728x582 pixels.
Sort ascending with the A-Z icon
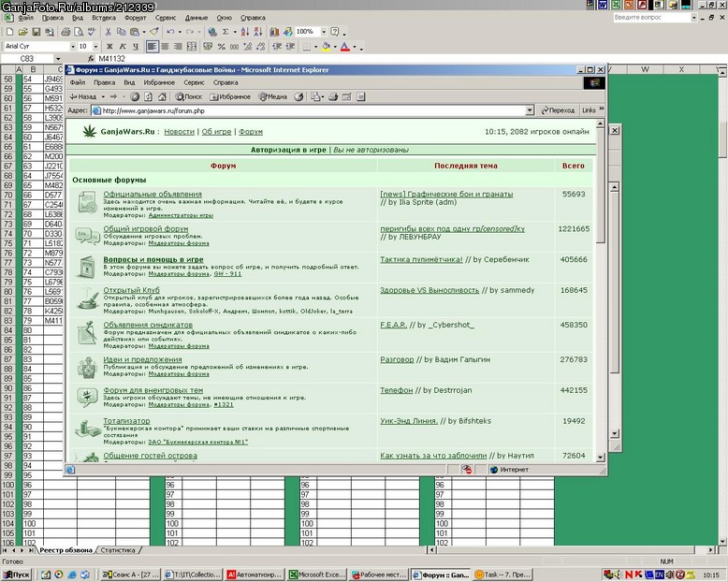click(x=245, y=32)
